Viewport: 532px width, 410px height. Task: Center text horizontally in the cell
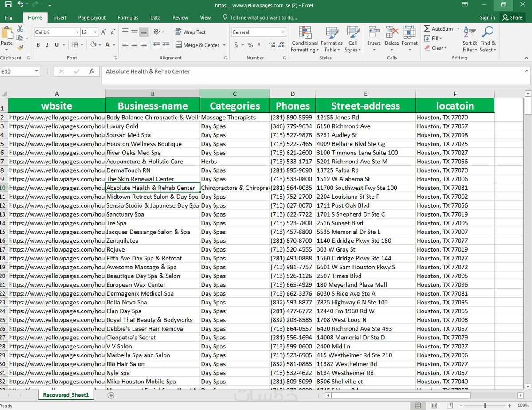tap(134, 45)
